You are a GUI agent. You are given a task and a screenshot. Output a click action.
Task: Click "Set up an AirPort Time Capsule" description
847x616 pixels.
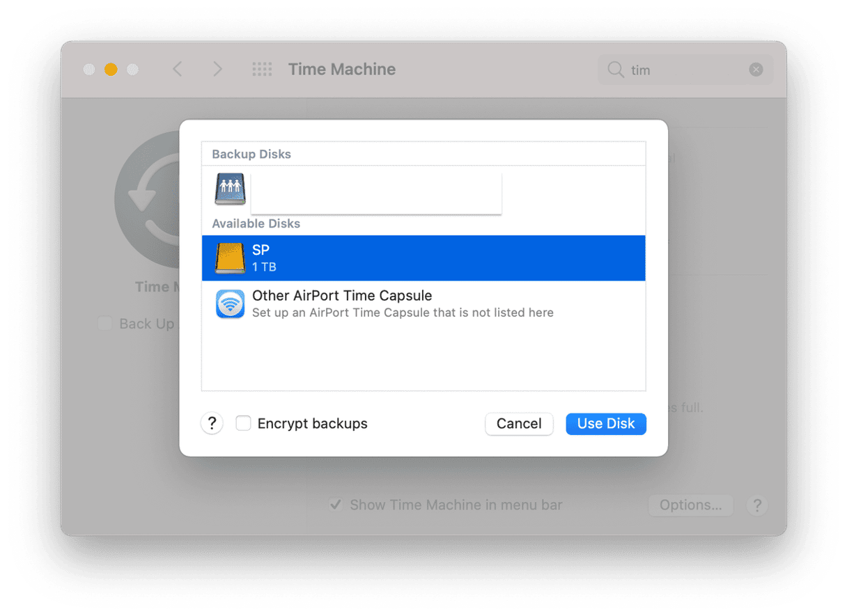(x=403, y=313)
